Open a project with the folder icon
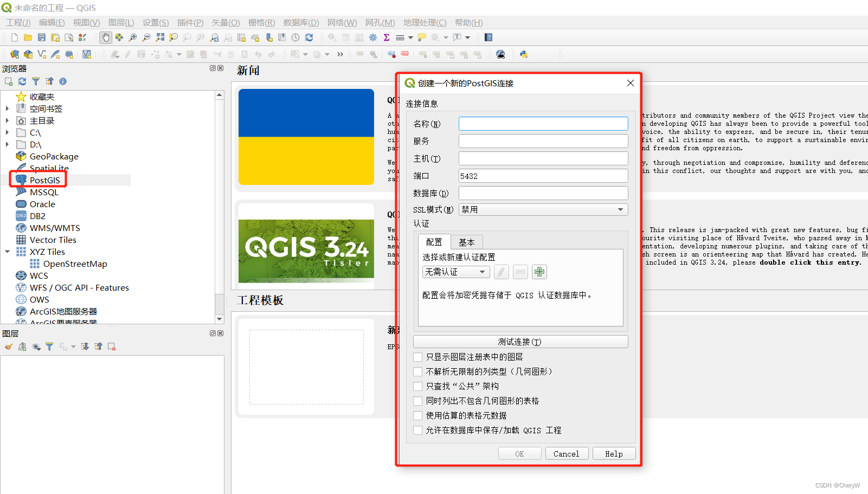Viewport: 868px width, 494px height. pos(28,37)
